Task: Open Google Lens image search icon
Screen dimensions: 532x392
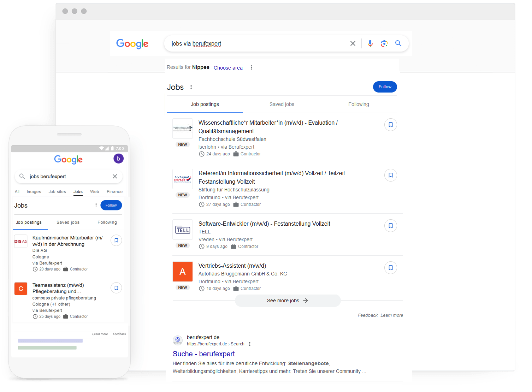Action: tap(384, 43)
